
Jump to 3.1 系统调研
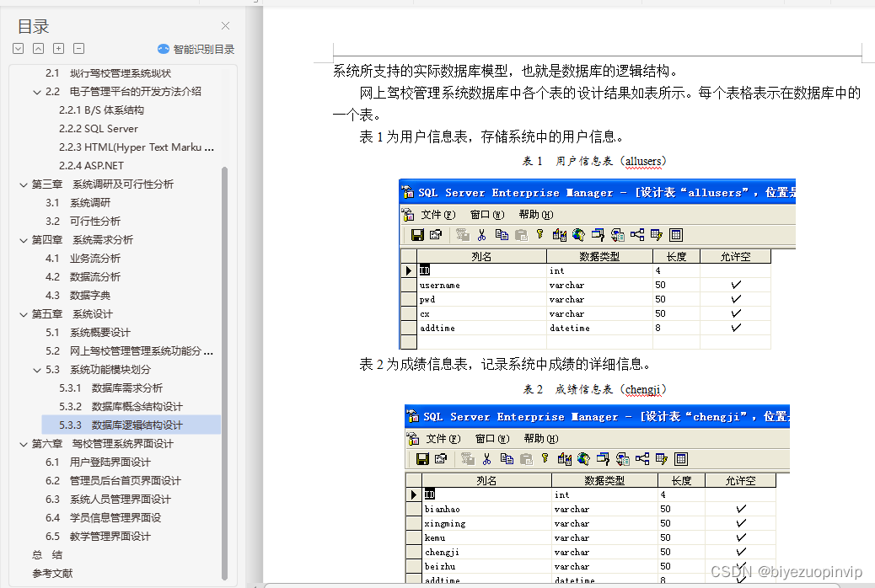coord(78,202)
